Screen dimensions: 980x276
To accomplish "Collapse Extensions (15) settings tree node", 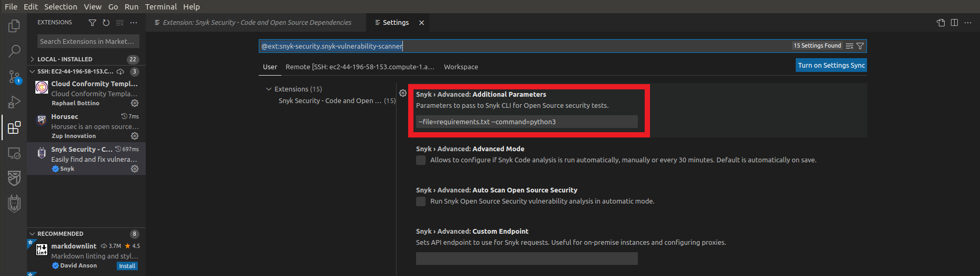I will [x=269, y=89].
